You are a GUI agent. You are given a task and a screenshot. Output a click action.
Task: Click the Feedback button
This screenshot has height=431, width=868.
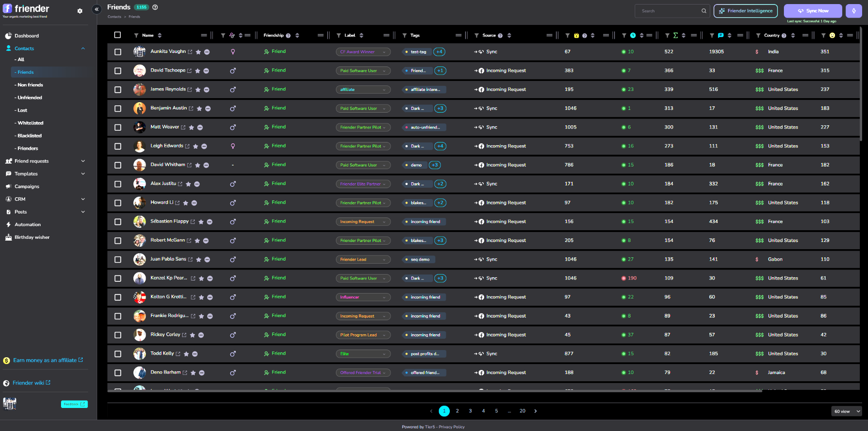[x=74, y=404]
